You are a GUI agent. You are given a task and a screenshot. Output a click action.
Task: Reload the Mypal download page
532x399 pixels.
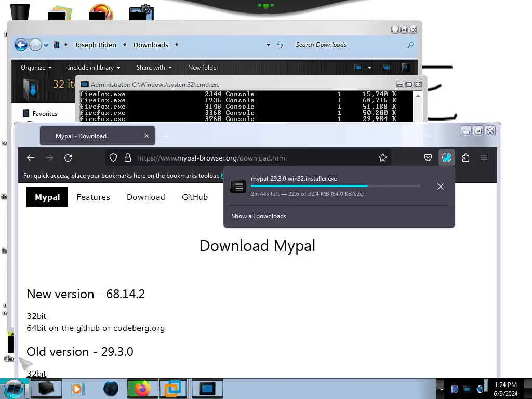[x=68, y=158]
